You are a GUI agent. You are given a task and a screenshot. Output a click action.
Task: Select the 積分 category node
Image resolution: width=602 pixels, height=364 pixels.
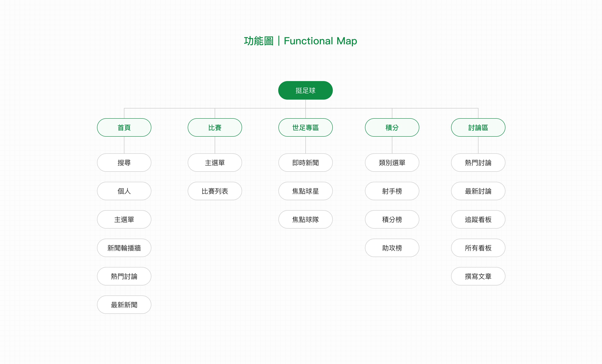pyautogui.click(x=392, y=127)
